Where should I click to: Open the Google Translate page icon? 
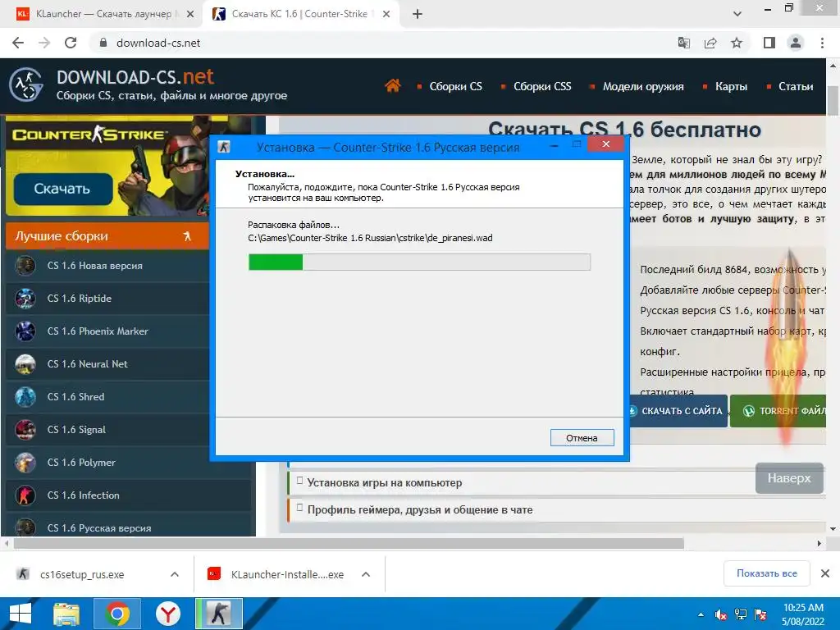684,43
